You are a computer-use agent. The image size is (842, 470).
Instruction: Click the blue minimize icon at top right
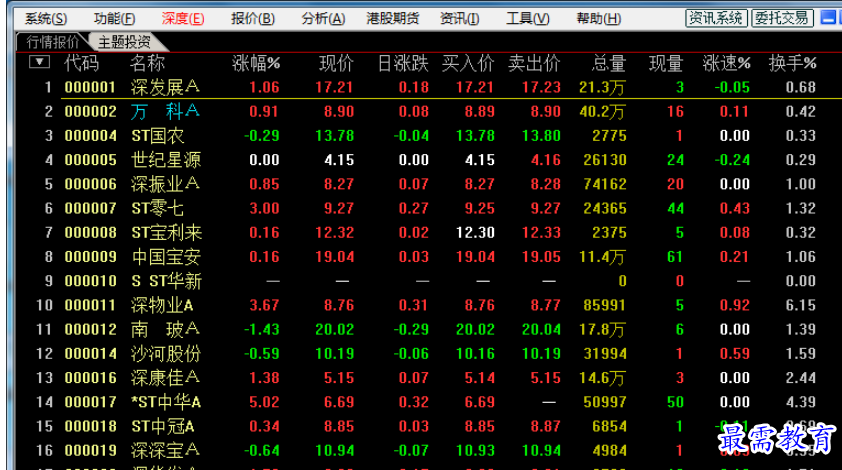pyautogui.click(x=829, y=18)
